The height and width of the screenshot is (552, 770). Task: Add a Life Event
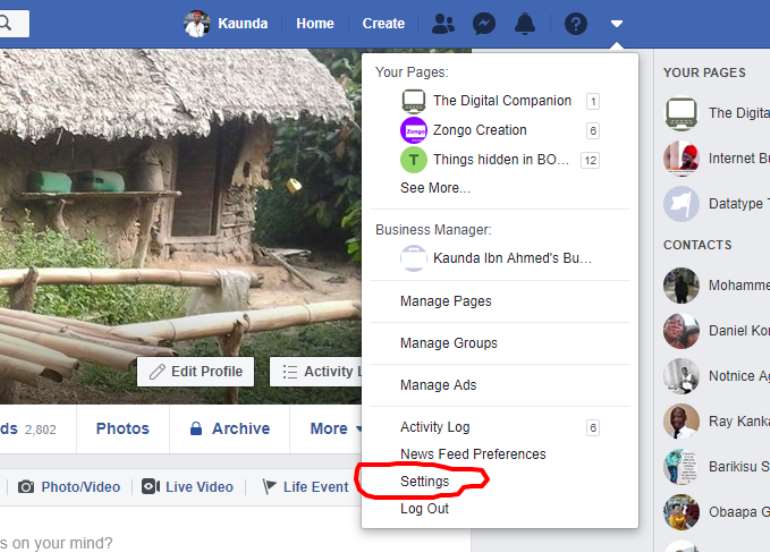point(305,487)
